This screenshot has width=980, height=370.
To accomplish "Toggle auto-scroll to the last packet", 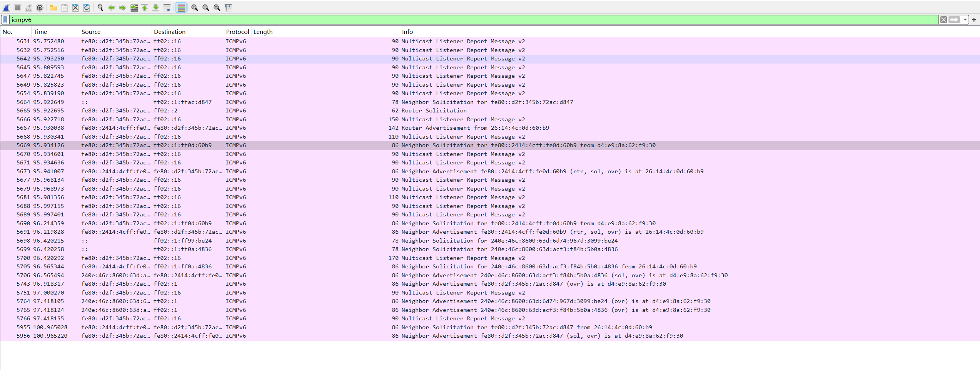I will [x=167, y=8].
